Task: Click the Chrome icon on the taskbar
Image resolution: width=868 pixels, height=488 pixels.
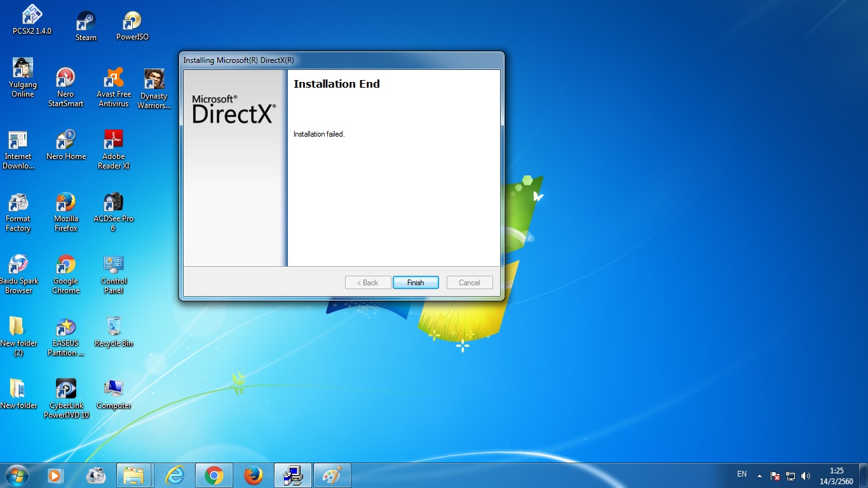Action: [214, 475]
